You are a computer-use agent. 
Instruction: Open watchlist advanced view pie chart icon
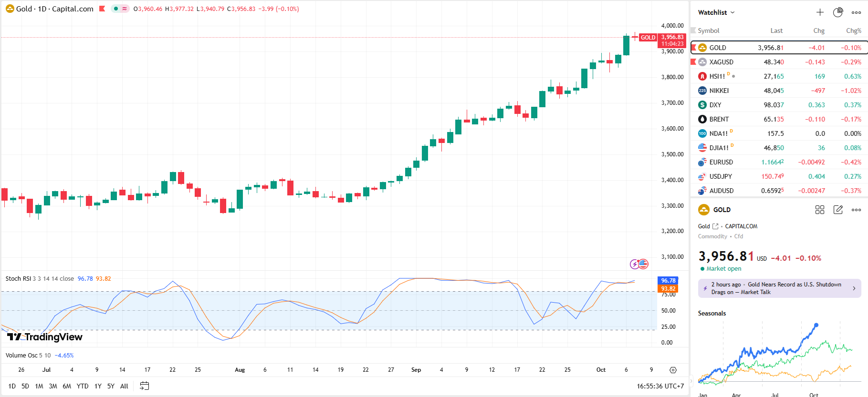(x=838, y=12)
